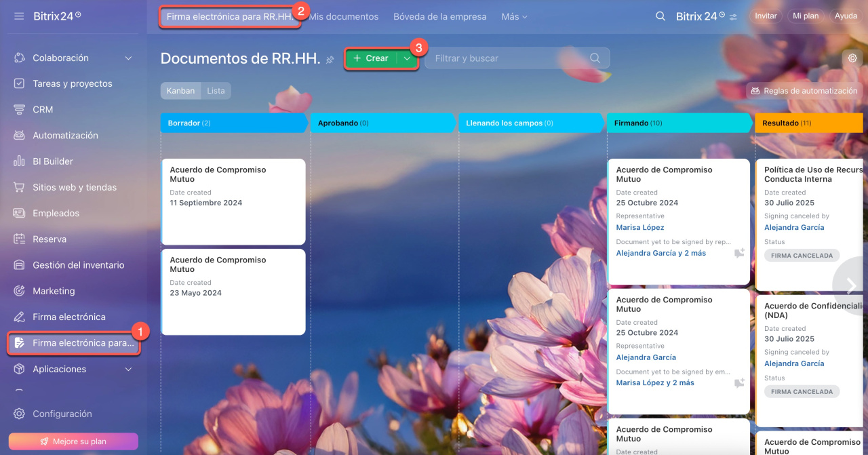Open the search magnifier in top bar

click(x=660, y=16)
